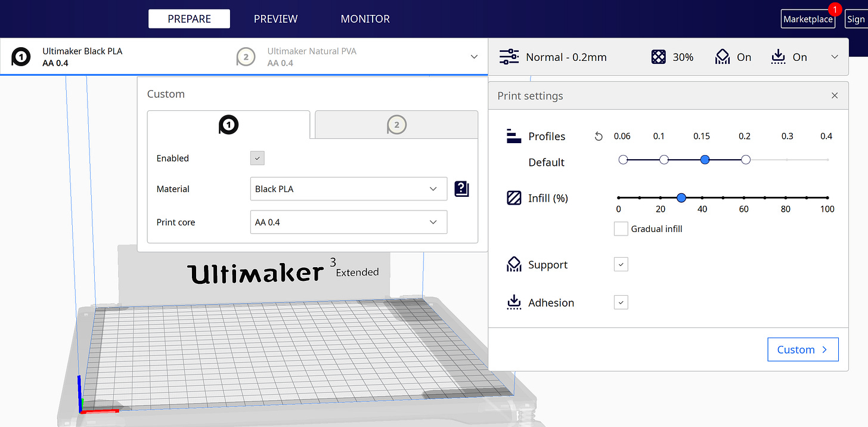Collapse the extruder configuration panel chevron
The height and width of the screenshot is (427, 868).
[474, 57]
